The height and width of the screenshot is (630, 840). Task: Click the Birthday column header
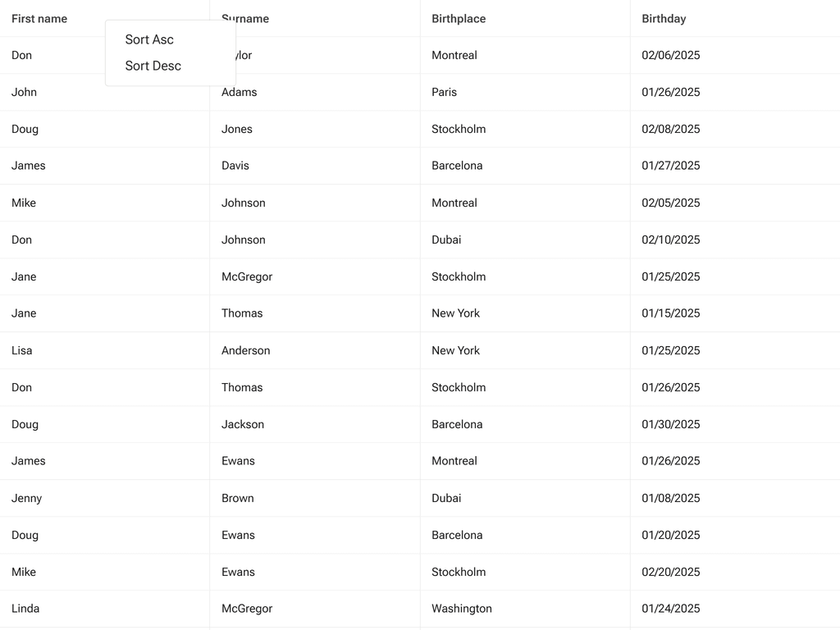[664, 19]
